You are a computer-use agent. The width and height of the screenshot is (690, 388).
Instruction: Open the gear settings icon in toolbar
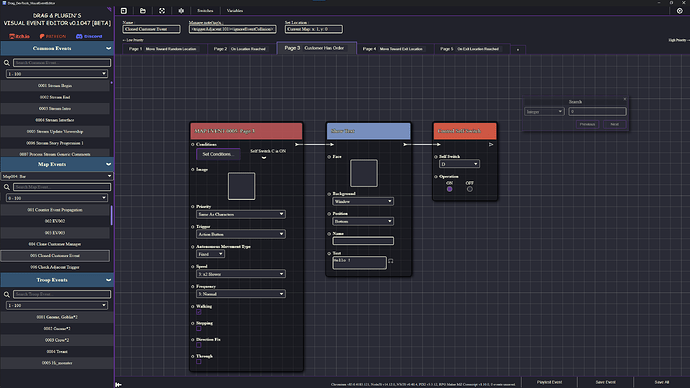click(x=181, y=11)
